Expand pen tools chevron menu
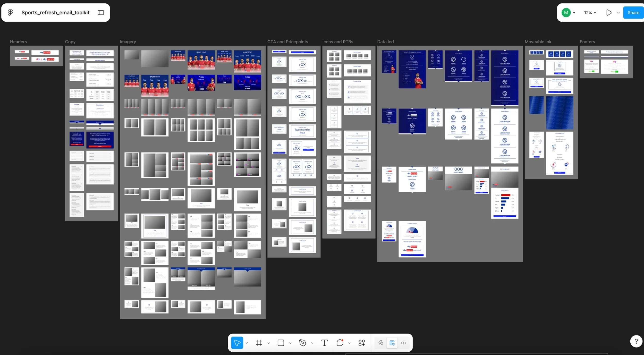644x355 pixels. click(312, 343)
